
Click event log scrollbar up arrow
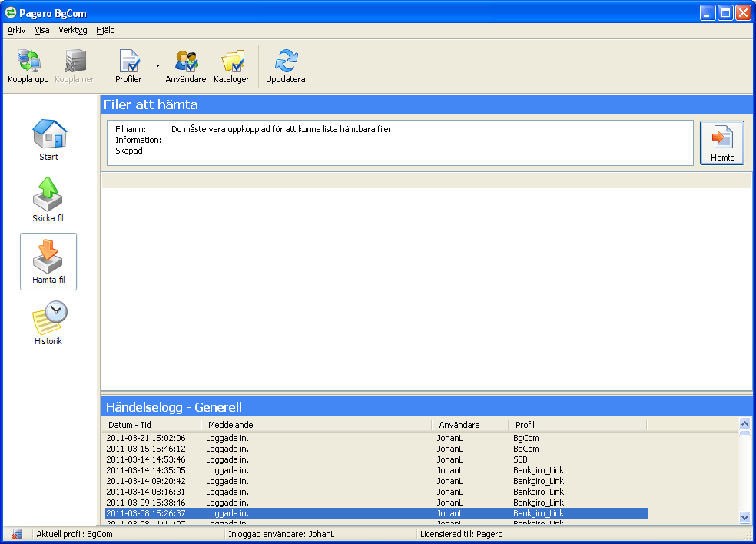pyautogui.click(x=745, y=424)
